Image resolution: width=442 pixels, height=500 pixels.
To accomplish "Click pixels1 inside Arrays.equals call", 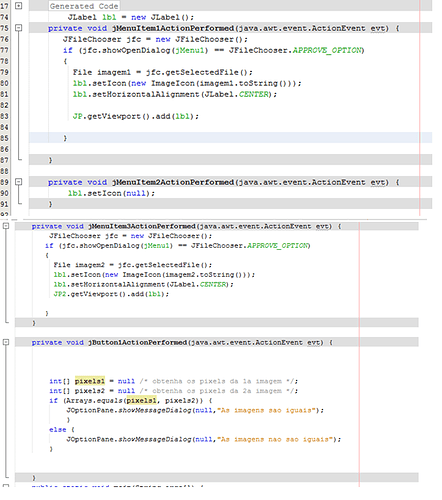I will (141, 400).
